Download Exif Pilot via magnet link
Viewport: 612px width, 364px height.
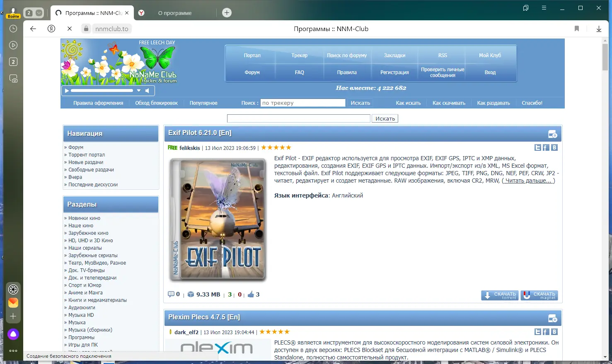click(539, 295)
